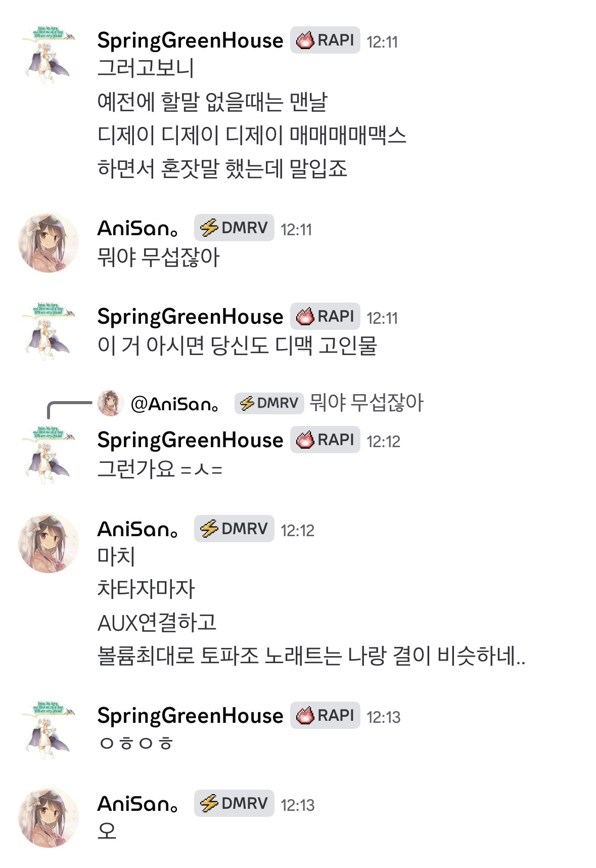596x868 pixels.
Task: Open the small avatar in the reply preview
Action: coord(110,403)
